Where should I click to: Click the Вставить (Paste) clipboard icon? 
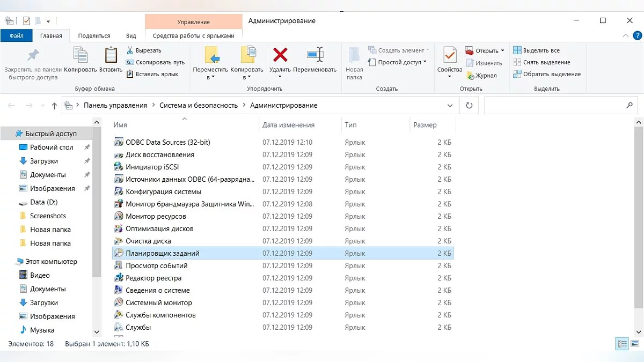point(111,55)
